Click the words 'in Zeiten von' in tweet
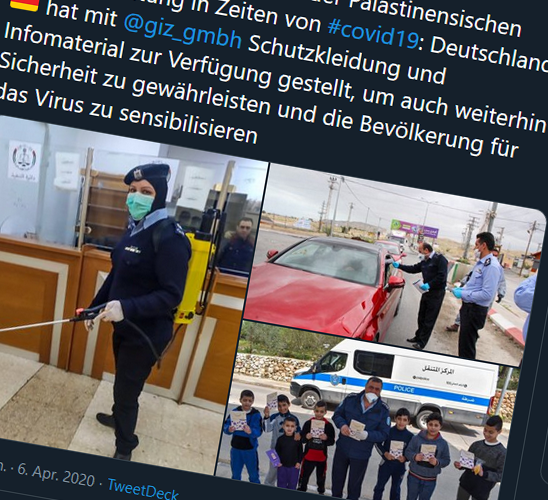The image size is (548, 500). [267, 17]
